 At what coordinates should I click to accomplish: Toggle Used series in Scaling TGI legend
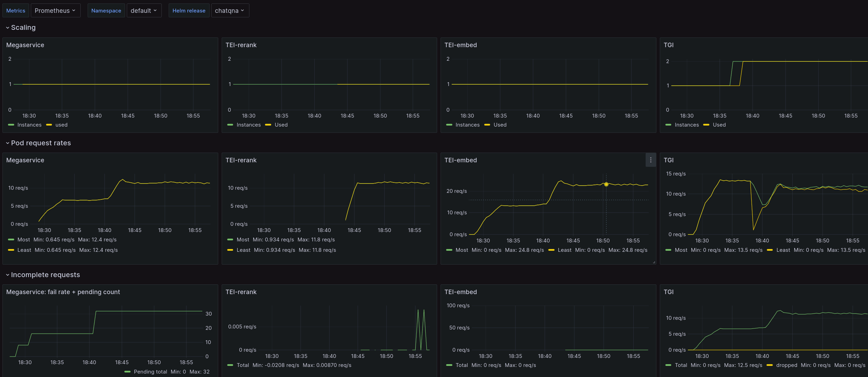pyautogui.click(x=719, y=125)
